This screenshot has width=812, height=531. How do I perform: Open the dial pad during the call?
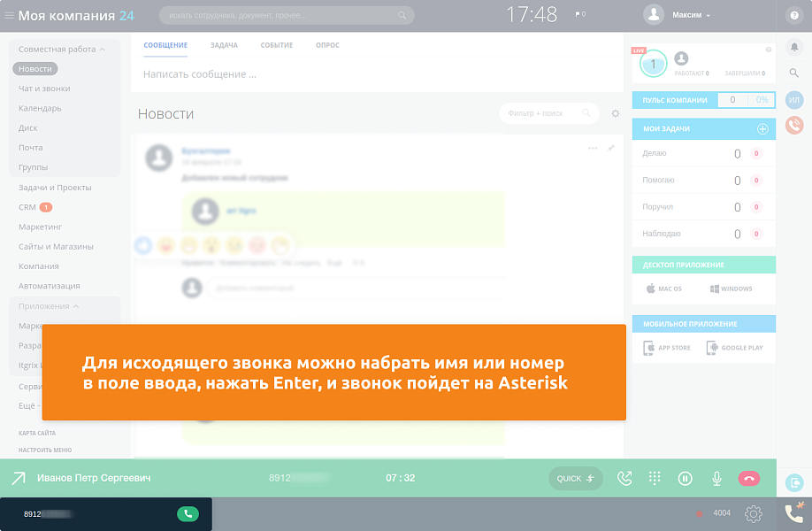(x=655, y=478)
